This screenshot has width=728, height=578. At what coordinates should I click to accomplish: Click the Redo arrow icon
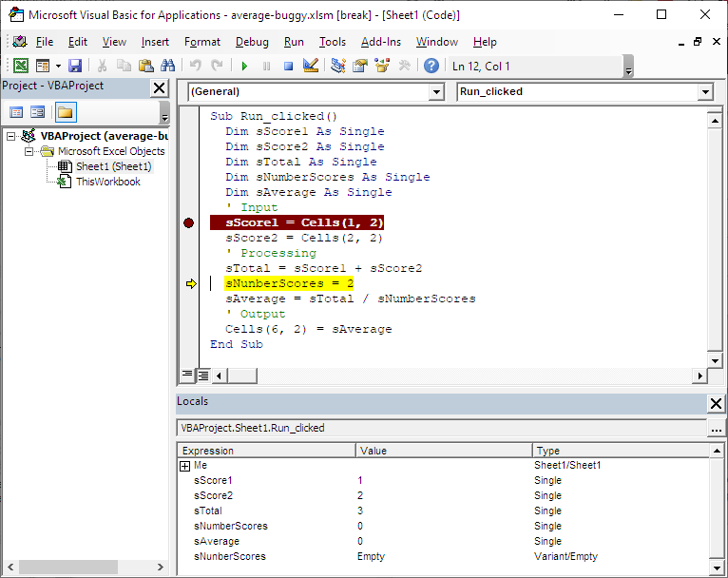pos(217,66)
